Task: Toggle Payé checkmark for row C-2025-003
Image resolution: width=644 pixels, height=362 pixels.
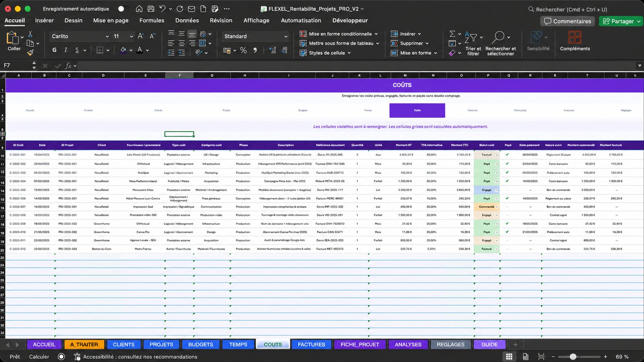Action: click(507, 173)
